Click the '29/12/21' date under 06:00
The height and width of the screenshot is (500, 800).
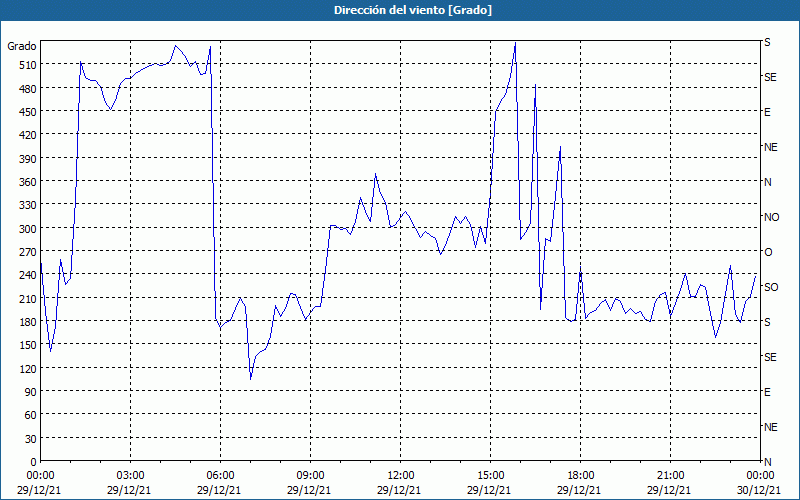point(219,490)
